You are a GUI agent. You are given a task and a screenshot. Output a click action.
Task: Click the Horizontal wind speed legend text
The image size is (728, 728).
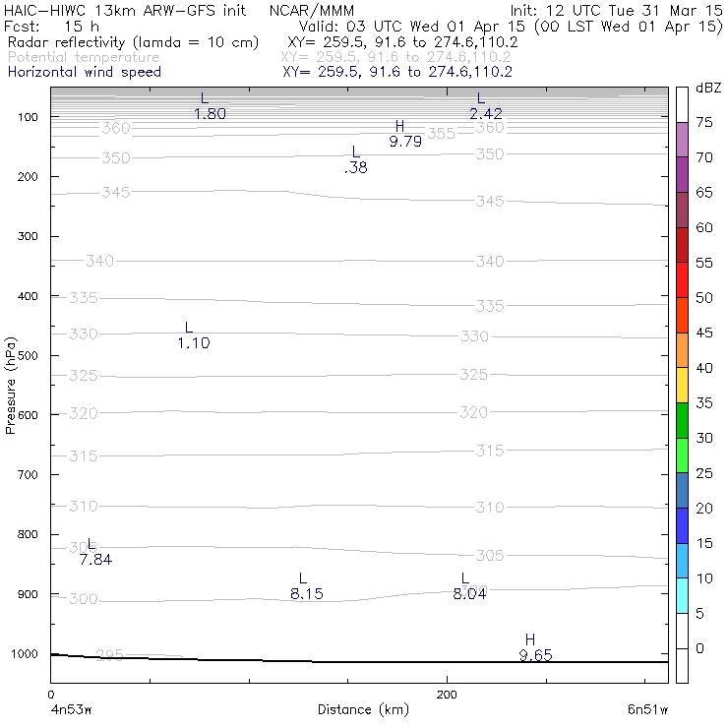point(85,72)
